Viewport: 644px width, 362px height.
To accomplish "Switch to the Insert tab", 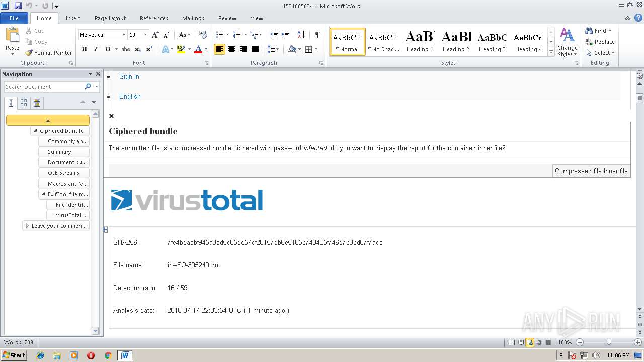I will (x=73, y=18).
